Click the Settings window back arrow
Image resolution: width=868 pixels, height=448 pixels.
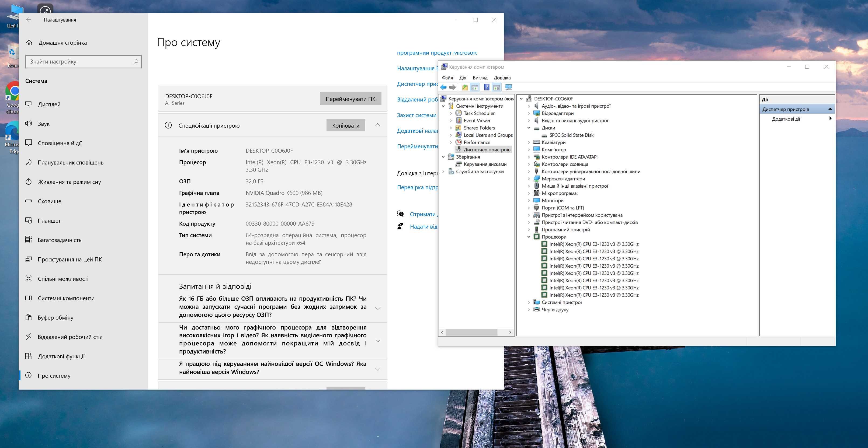click(x=29, y=20)
